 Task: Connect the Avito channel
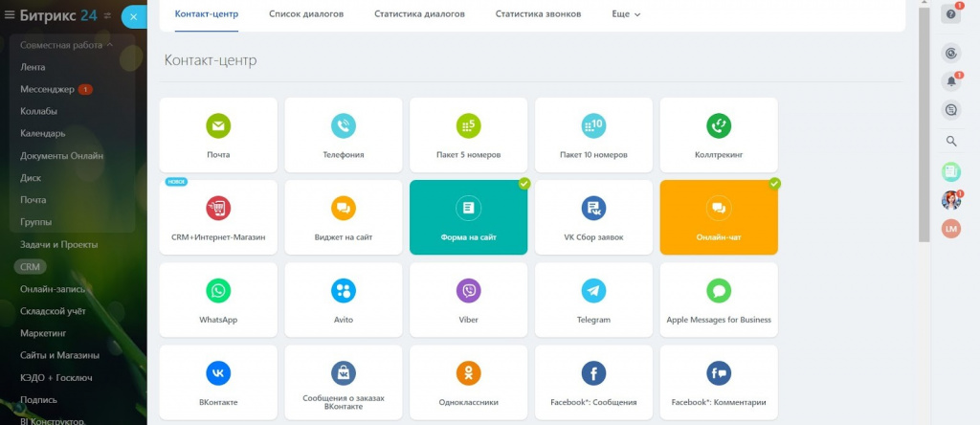[x=344, y=300]
